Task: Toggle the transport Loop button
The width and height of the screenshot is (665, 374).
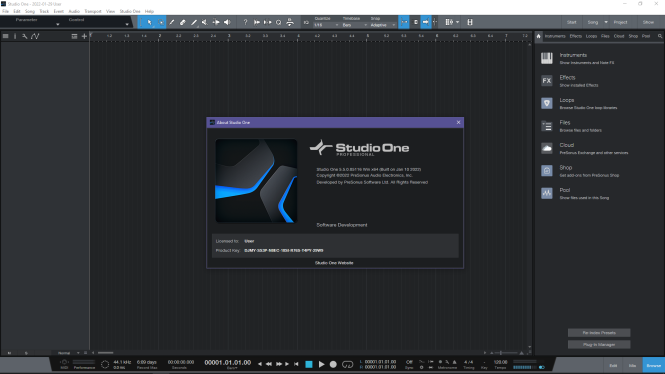Action: click(347, 364)
